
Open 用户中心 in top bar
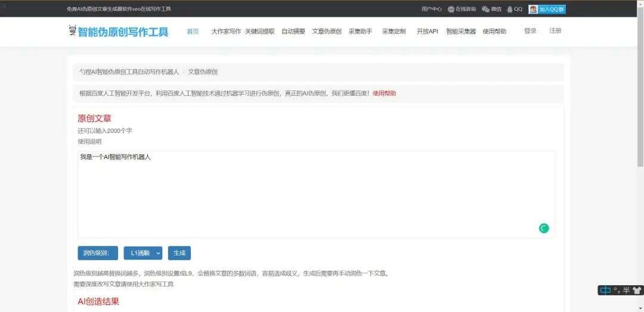(432, 9)
